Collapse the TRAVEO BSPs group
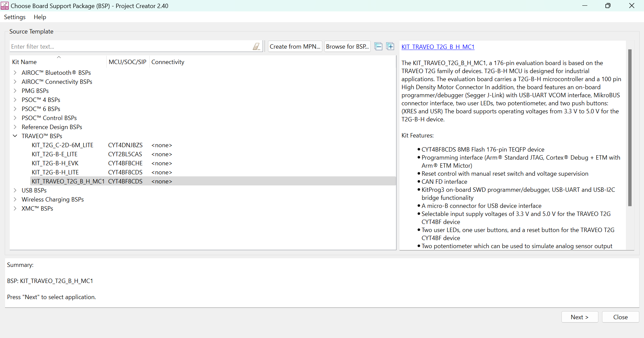Image resolution: width=644 pixels, height=338 pixels. tap(15, 136)
